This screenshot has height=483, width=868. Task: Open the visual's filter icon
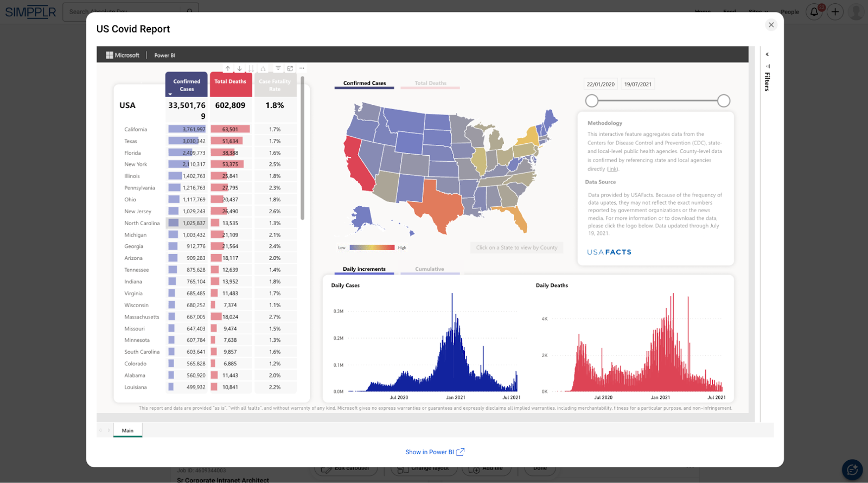point(278,68)
